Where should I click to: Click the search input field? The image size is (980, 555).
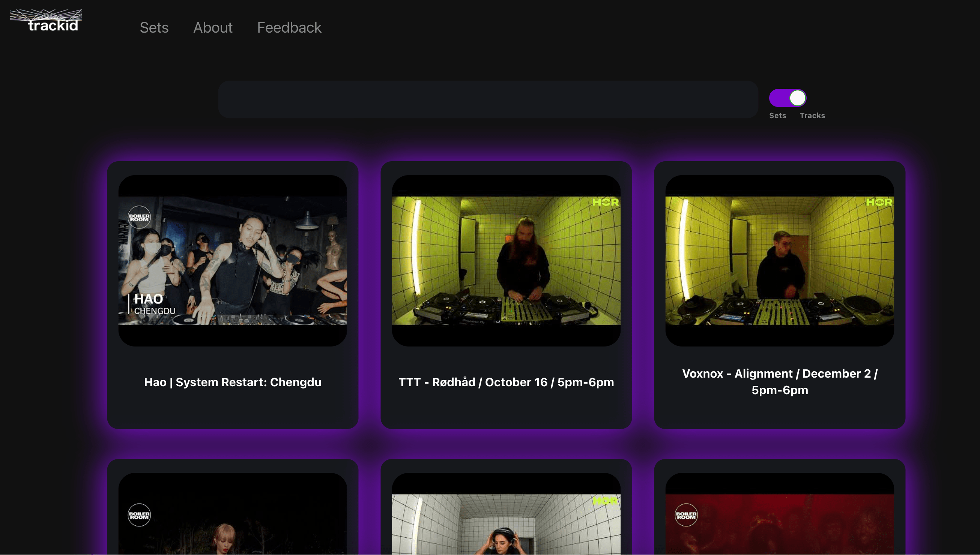[488, 99]
